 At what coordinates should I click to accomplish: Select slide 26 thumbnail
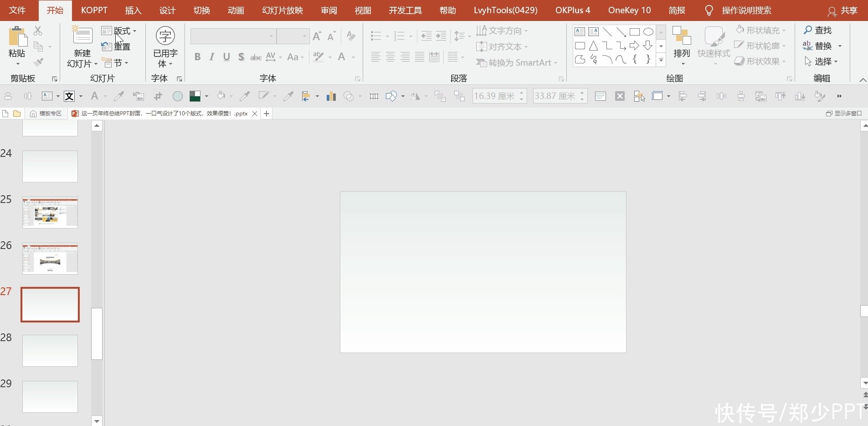pos(50,259)
